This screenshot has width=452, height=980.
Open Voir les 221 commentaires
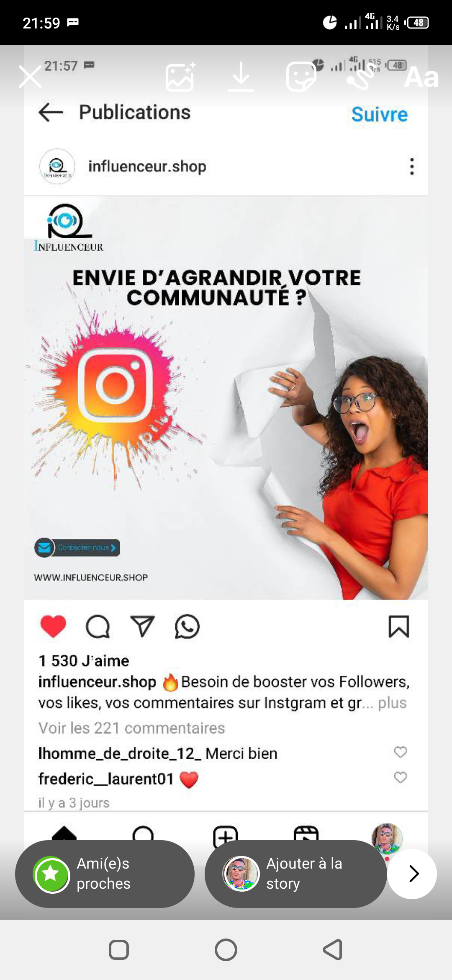click(x=131, y=728)
